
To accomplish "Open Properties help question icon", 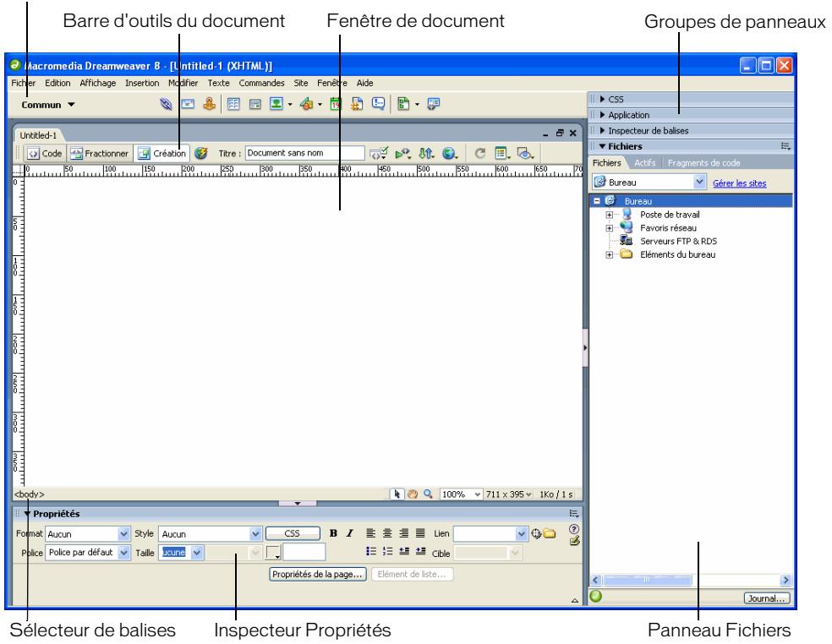I will [x=573, y=529].
